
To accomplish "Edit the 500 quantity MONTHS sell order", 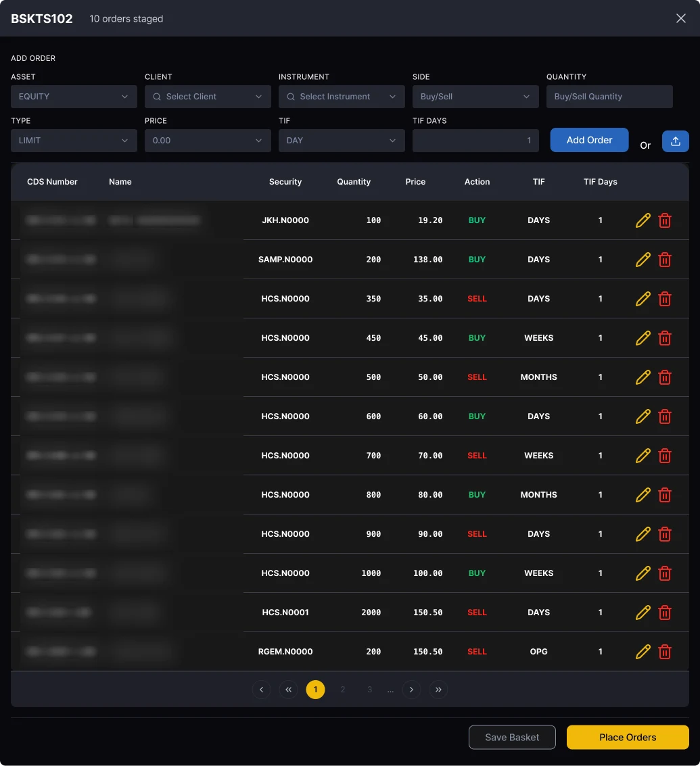I will [643, 377].
